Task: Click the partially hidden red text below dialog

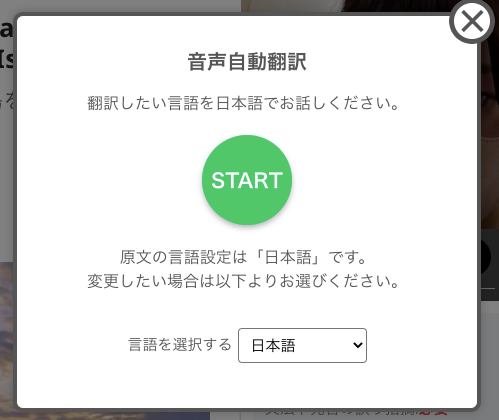Action: tap(433, 412)
